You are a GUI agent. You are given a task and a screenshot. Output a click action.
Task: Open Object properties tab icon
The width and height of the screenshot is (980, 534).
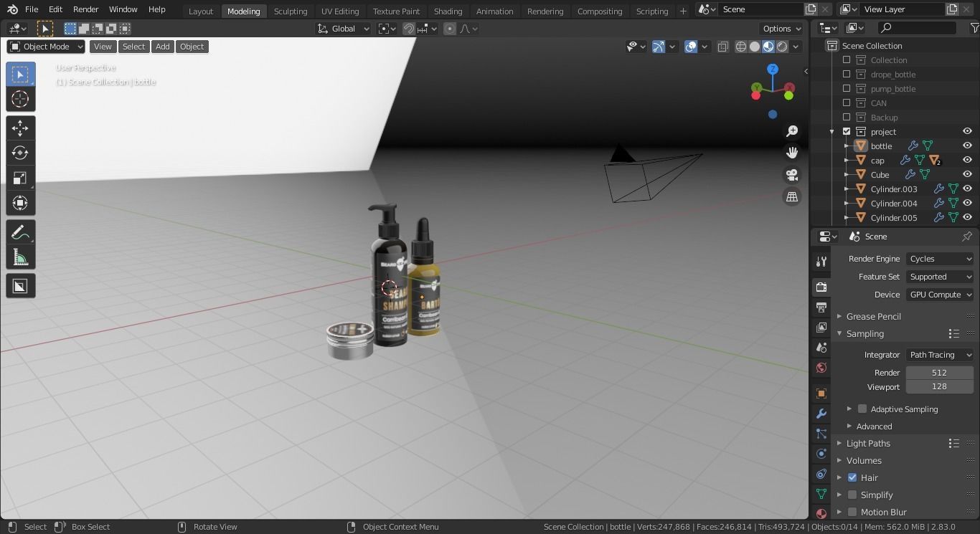coord(821,393)
